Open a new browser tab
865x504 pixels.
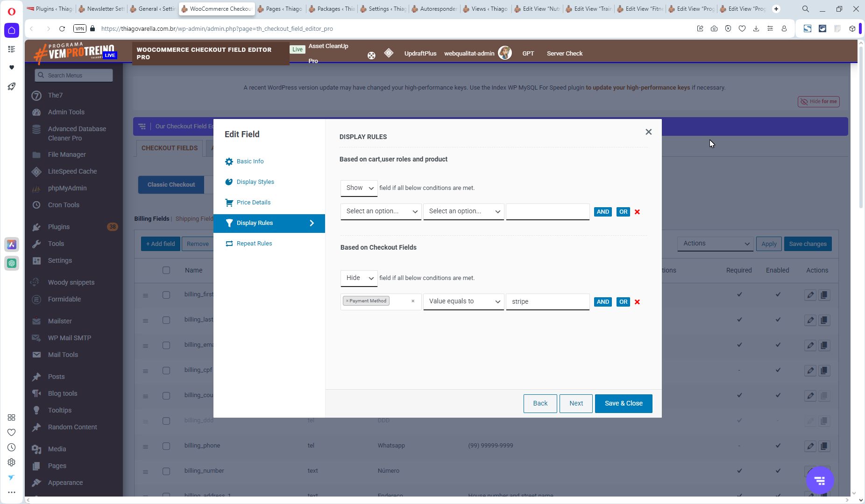click(776, 9)
